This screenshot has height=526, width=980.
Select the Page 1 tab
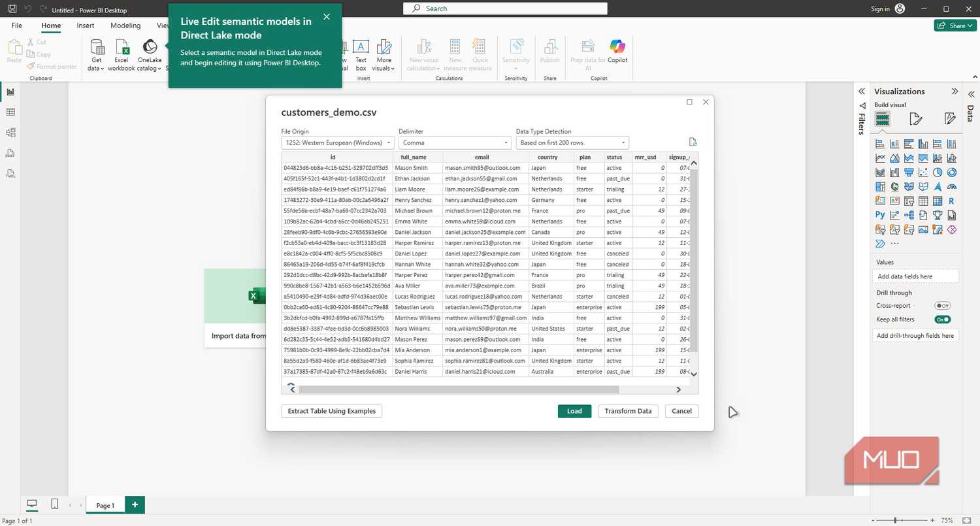click(x=105, y=505)
